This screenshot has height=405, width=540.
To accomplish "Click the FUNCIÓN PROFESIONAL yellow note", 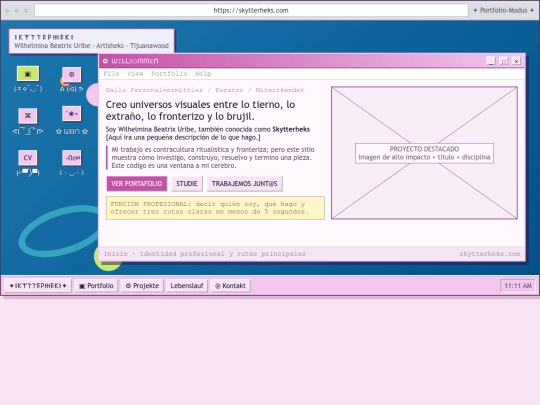I will click(x=215, y=208).
